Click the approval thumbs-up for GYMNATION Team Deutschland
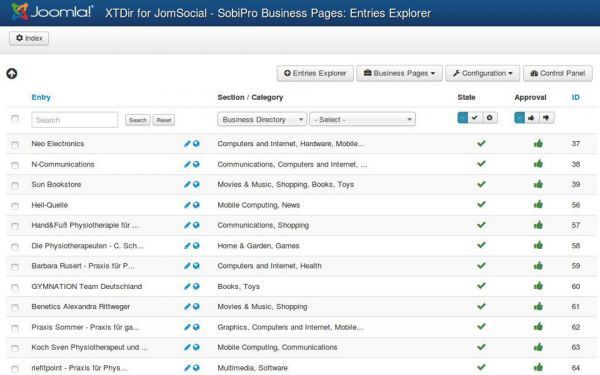The height and width of the screenshot is (375, 600). (x=538, y=286)
